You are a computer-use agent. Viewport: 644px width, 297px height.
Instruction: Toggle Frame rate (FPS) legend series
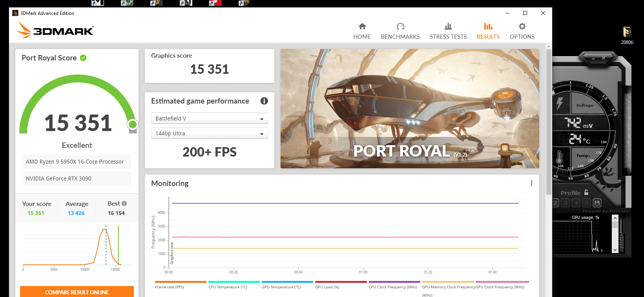181,284
